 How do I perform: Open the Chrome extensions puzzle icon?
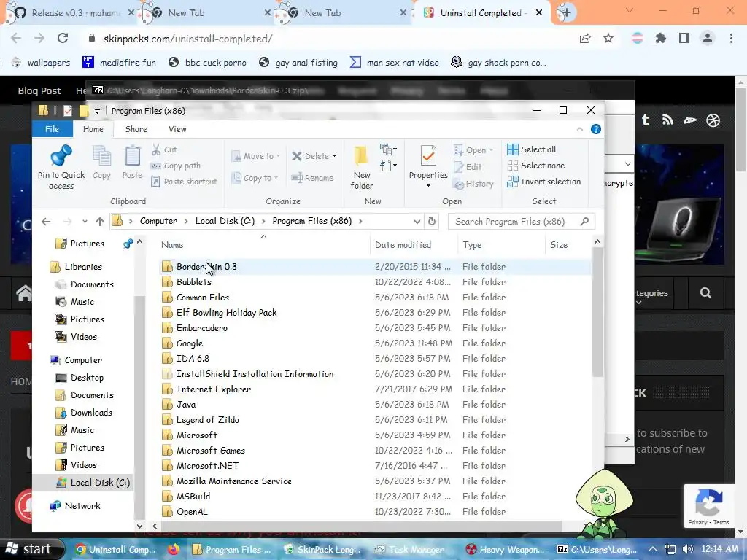click(660, 39)
